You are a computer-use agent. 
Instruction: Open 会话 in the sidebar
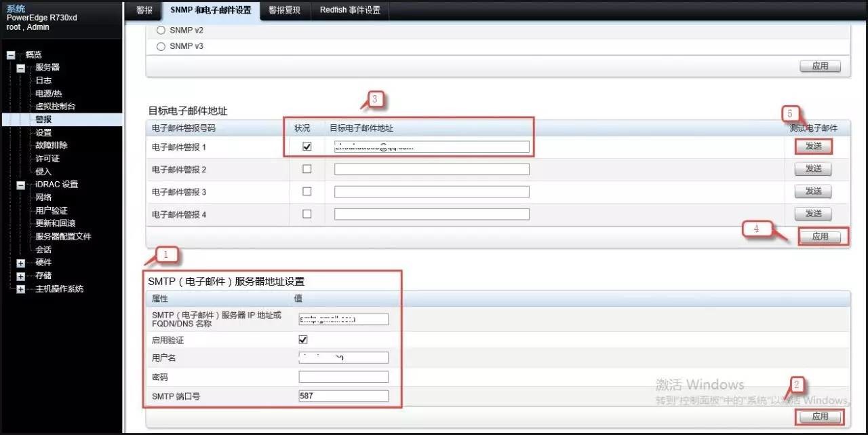43,250
